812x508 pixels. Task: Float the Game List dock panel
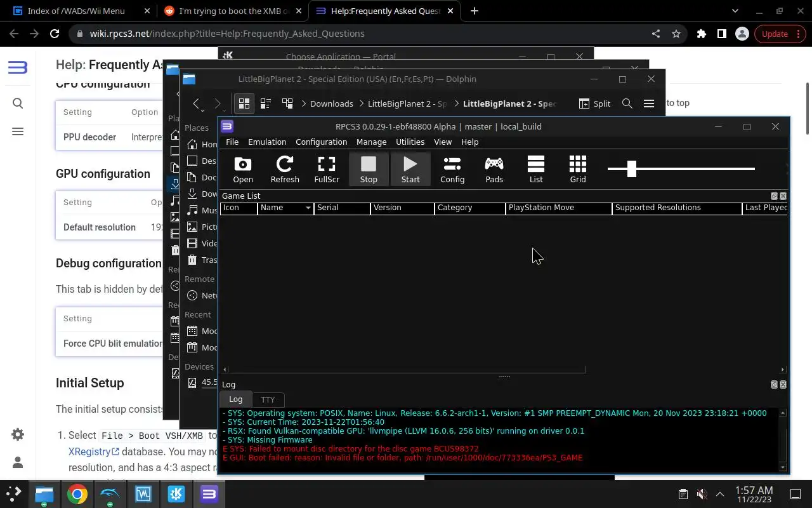774,196
